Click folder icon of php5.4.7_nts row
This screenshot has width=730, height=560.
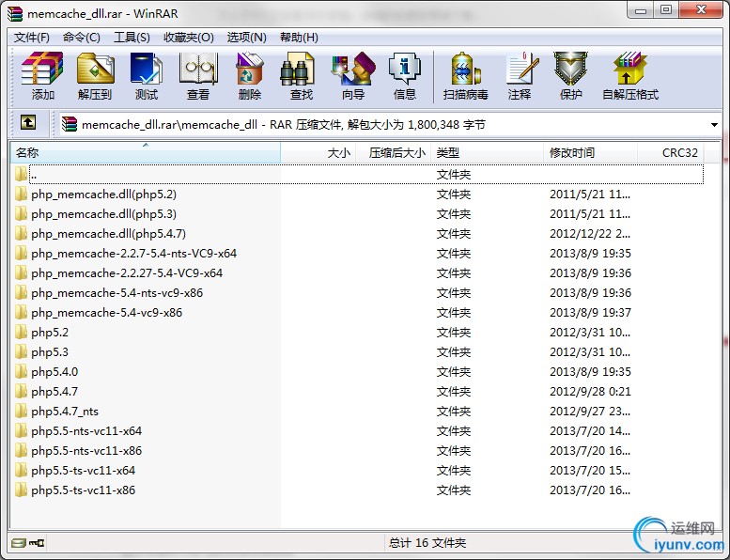pyautogui.click(x=21, y=412)
